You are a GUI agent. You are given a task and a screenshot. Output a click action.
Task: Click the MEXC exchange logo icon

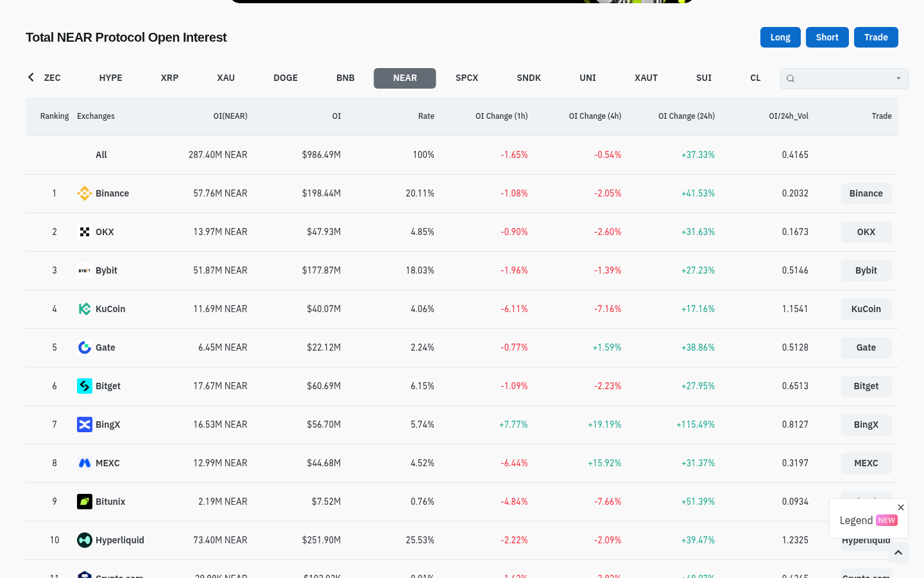[85, 463]
